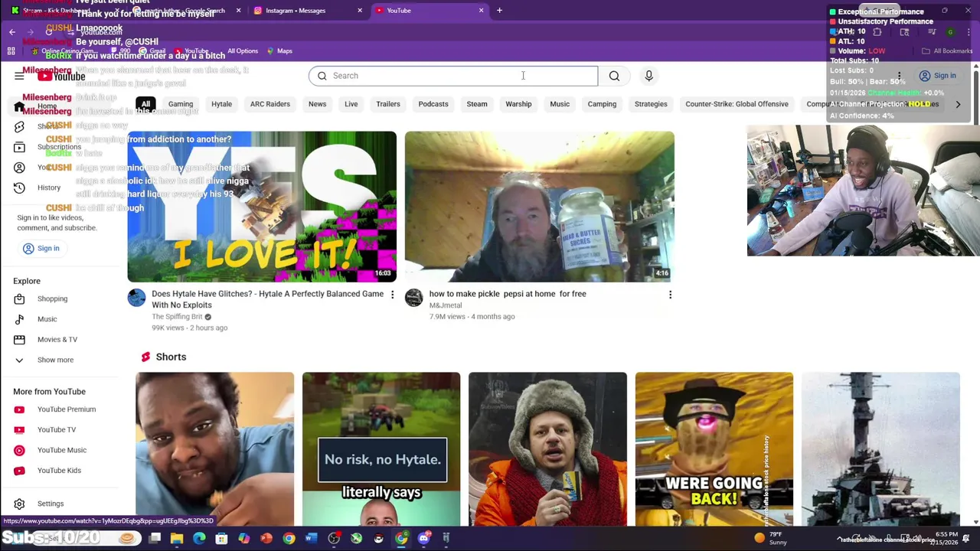Show more filter chips with right arrow
This screenshot has height=551, width=980.
pos(958,104)
